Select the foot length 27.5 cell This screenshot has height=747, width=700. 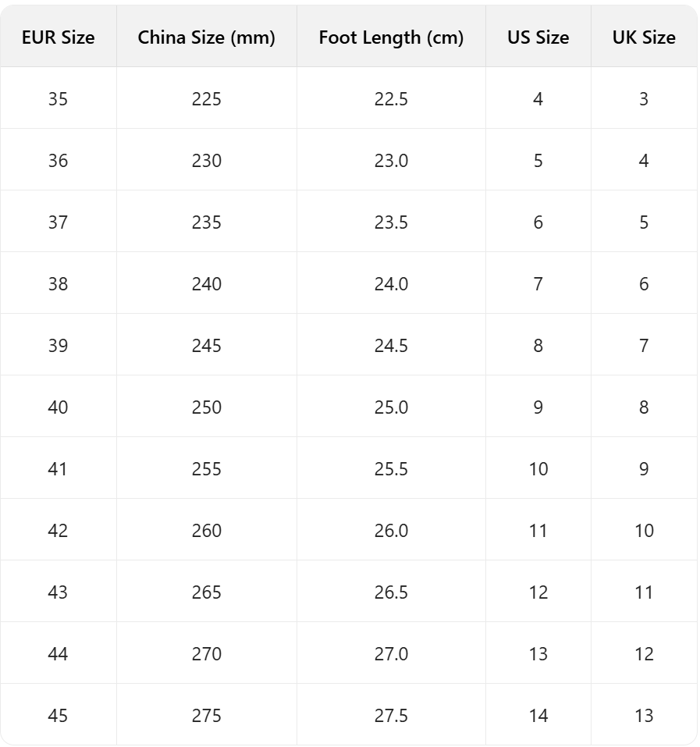coord(391,716)
